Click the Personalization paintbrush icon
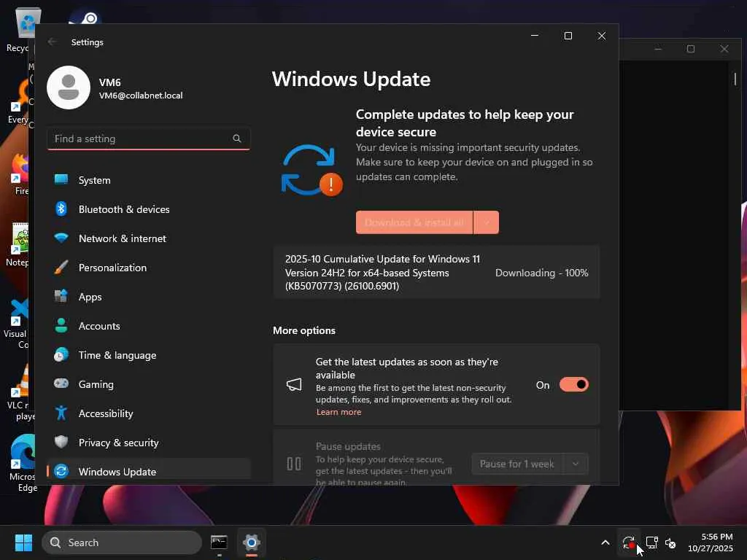 click(x=61, y=267)
